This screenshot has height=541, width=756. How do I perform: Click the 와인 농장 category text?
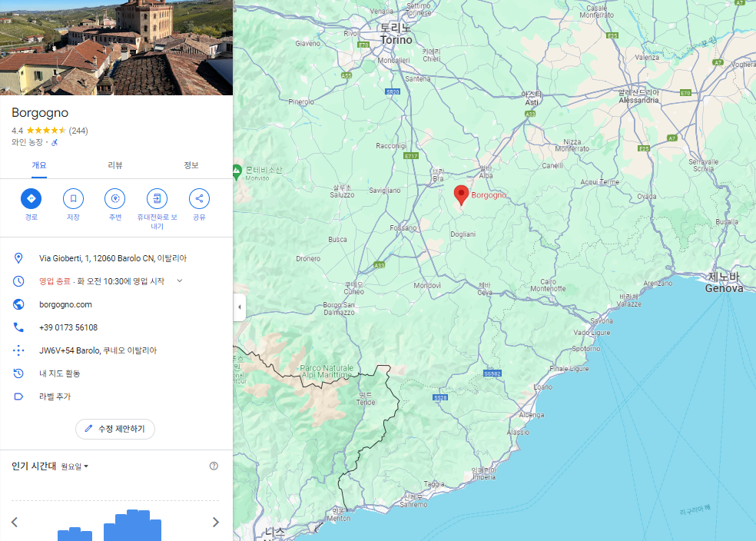[x=27, y=142]
